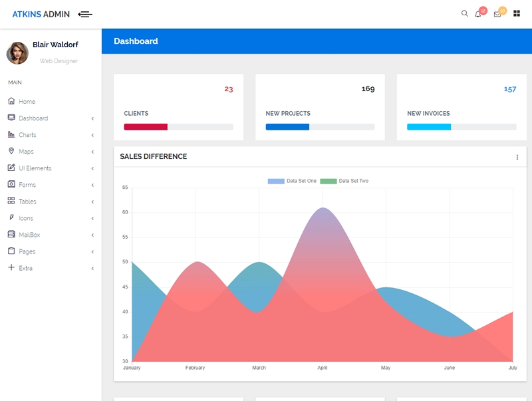The height and width of the screenshot is (401, 532).
Task: Toggle Data Set Two legend visibility
Action: click(x=344, y=181)
